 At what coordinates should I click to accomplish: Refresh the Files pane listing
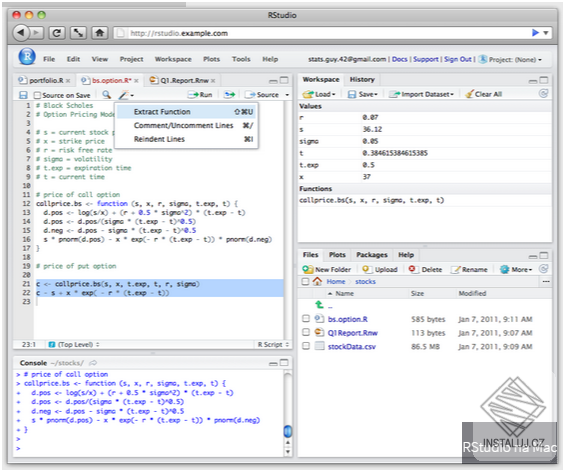coord(543,269)
